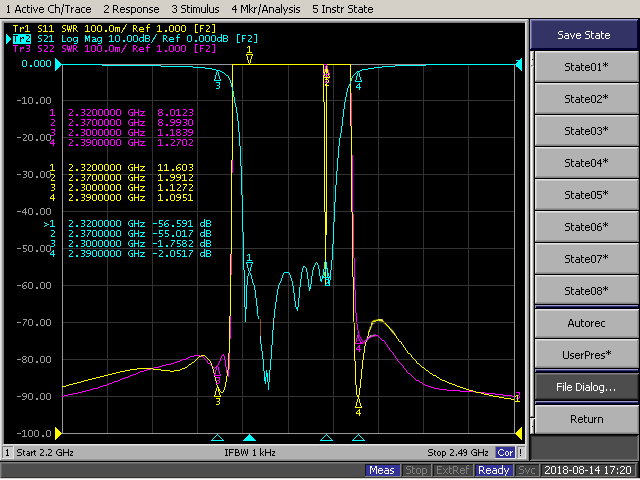Save to State03* slot
Viewport: 640px width, 480px height.
[586, 131]
